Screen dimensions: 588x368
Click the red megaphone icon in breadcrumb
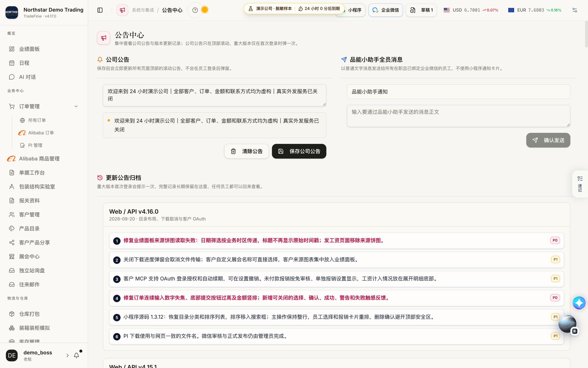(122, 10)
